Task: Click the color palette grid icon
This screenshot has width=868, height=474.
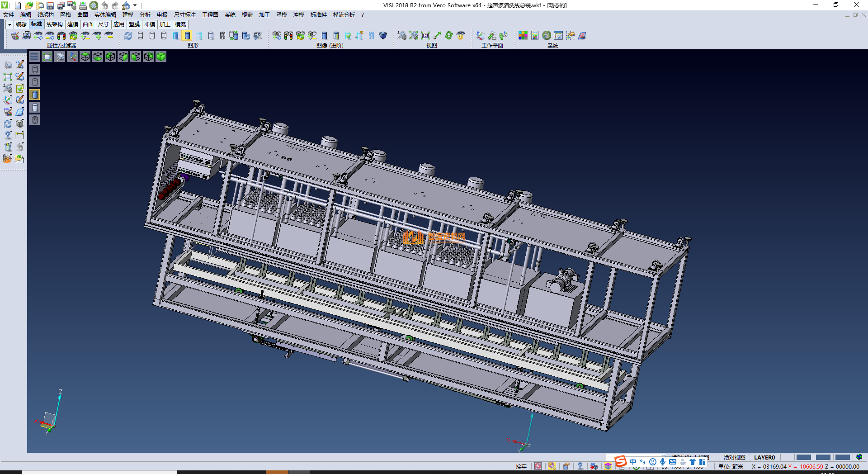Action: pyautogui.click(x=523, y=35)
